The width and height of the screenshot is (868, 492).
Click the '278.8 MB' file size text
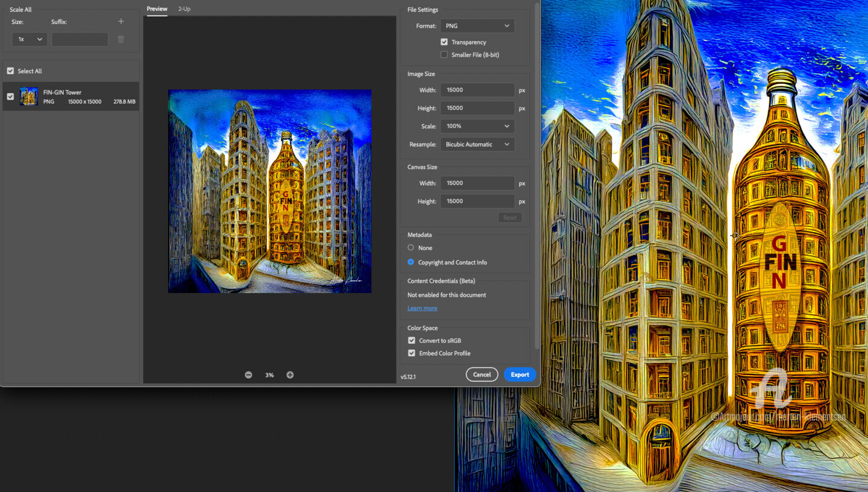124,102
